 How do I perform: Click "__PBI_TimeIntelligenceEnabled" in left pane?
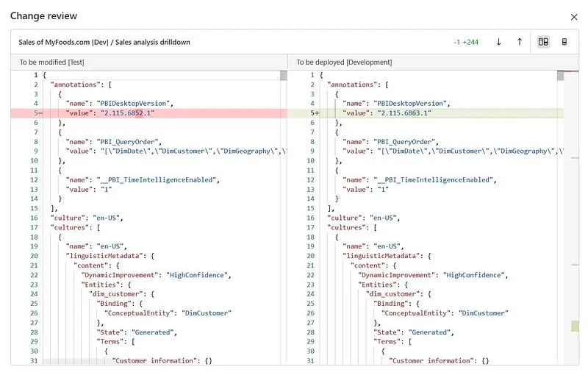pyautogui.click(x=157, y=180)
